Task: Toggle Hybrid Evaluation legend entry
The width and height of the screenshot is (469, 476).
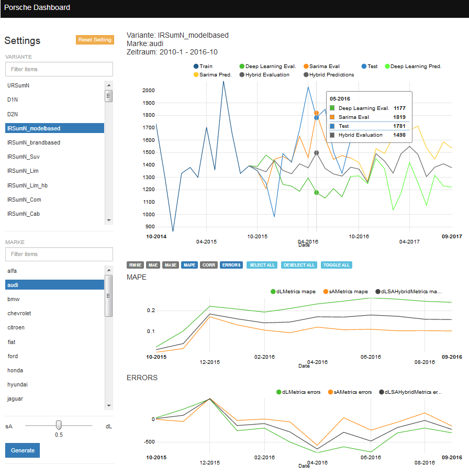Action: 264,75
